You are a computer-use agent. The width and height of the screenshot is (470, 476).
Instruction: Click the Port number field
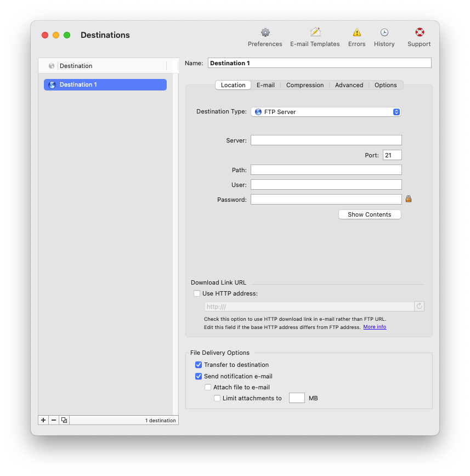392,155
